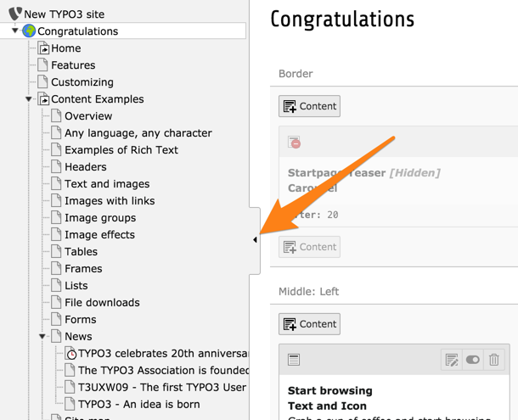Collapse the News page branch
This screenshot has width=518, height=420.
pos(42,337)
